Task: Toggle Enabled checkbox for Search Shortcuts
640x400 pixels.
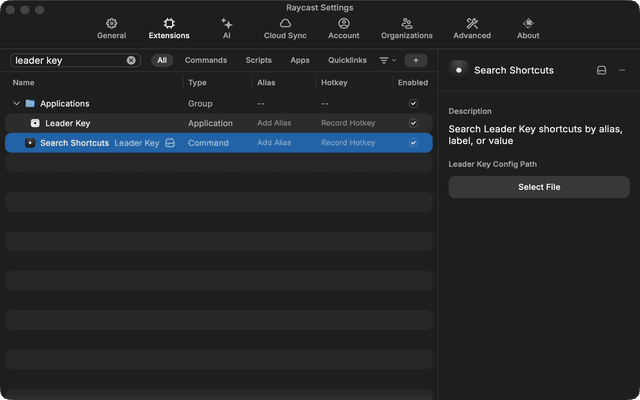Action: coord(413,143)
